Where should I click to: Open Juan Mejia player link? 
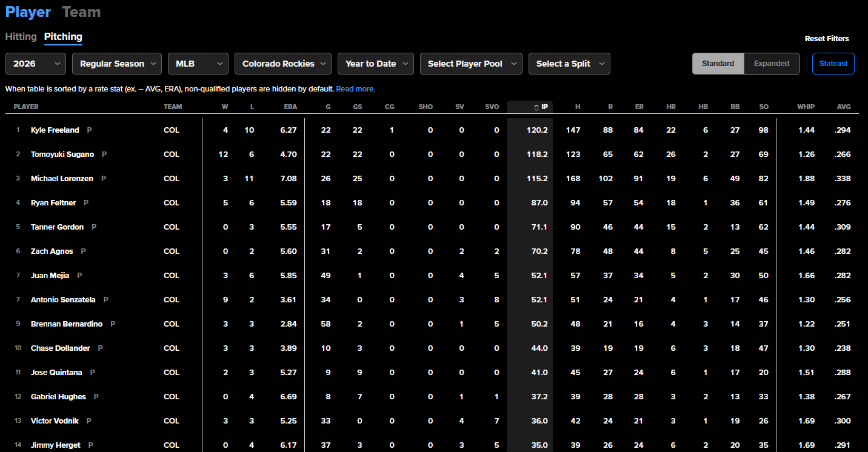coord(50,276)
